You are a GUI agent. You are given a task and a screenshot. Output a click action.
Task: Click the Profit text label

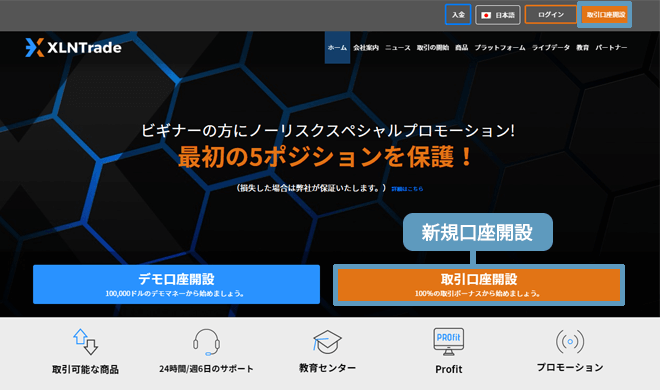[x=449, y=369]
